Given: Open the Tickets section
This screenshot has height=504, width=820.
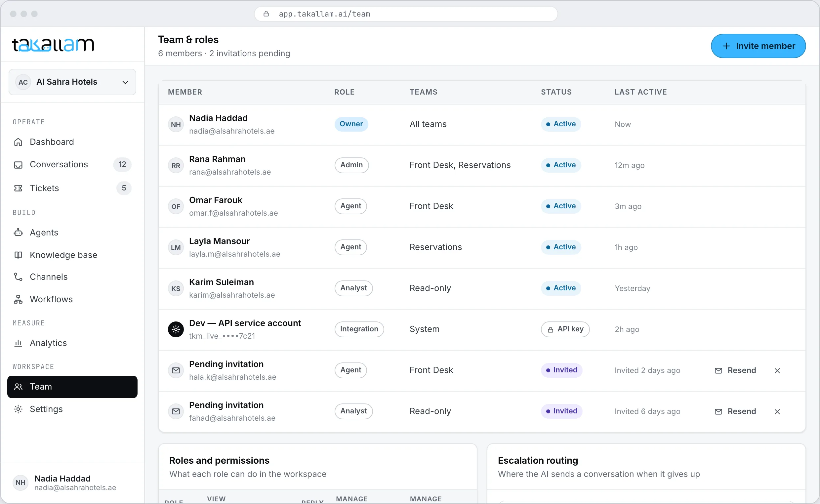Looking at the screenshot, I should tap(72, 188).
